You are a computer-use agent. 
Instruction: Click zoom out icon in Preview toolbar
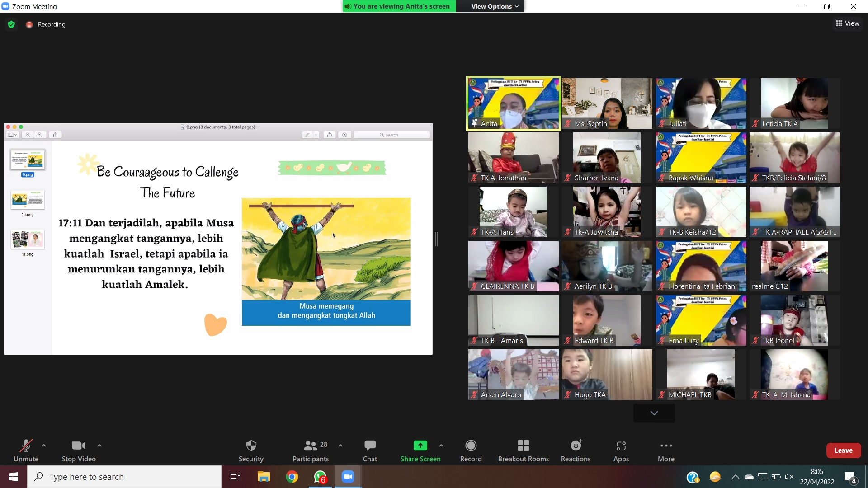[x=28, y=135]
